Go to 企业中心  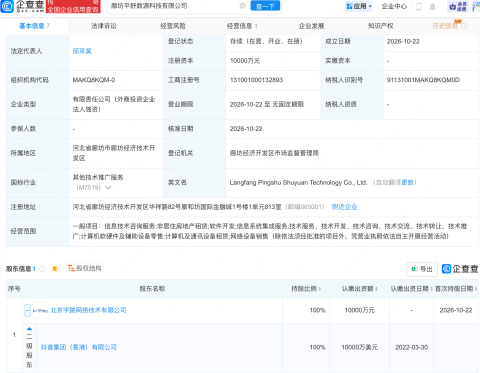pos(394,6)
